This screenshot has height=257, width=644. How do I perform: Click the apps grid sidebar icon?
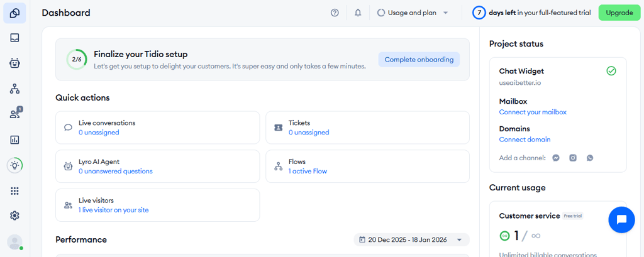[14, 191]
